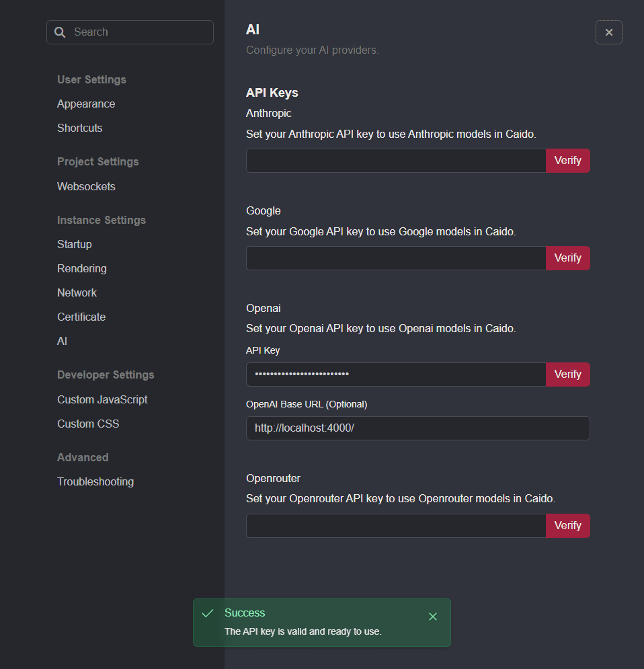Viewport: 644px width, 669px height.
Task: Verify the Anthropic API key
Action: click(567, 161)
